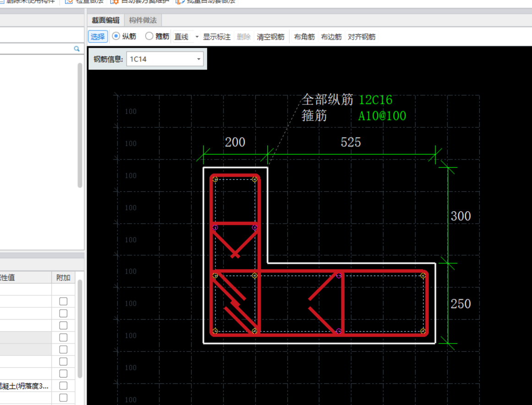Click the 自动套方案维护 gear icon at top

[115, 1]
